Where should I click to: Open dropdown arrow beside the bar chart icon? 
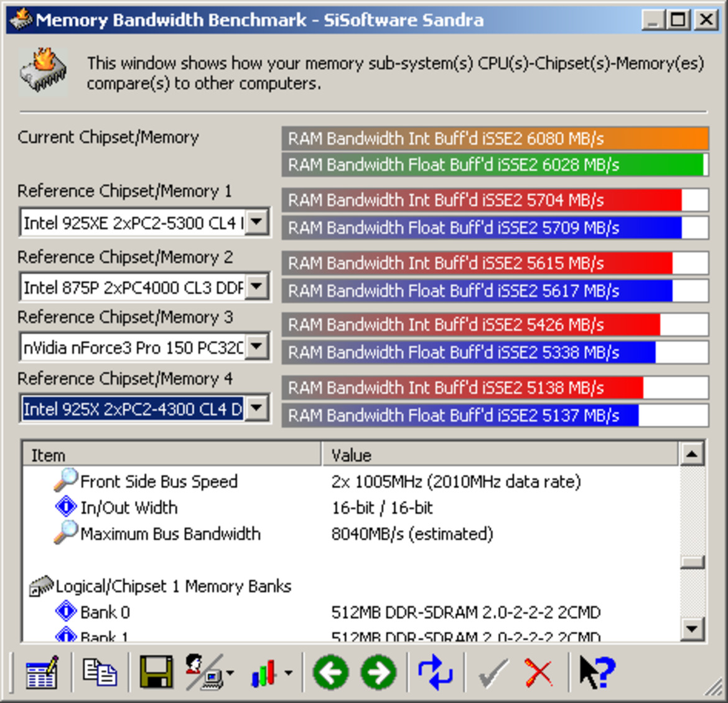point(288,673)
